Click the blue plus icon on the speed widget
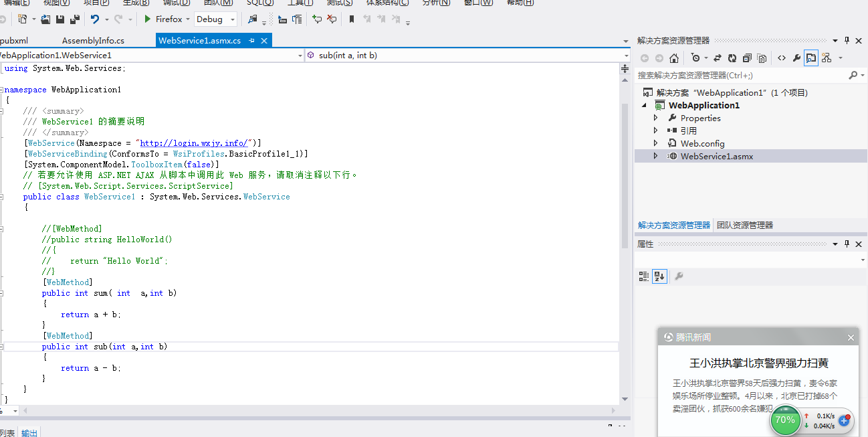 click(x=844, y=421)
